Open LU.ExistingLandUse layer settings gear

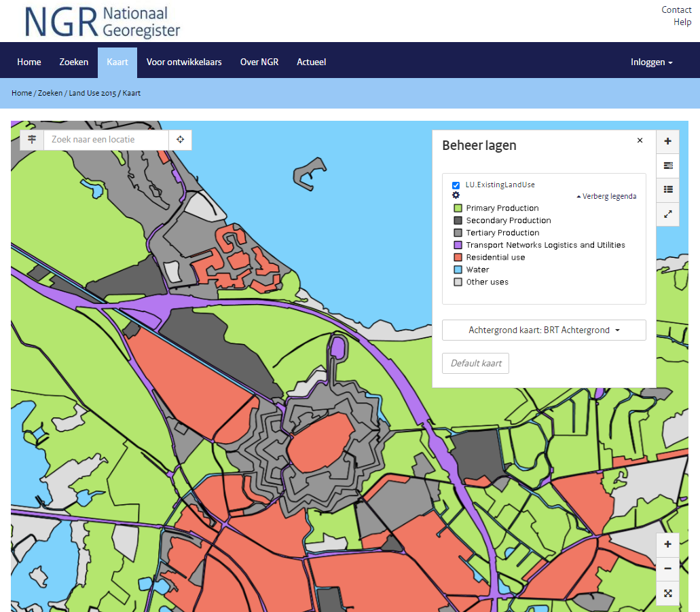(456, 195)
